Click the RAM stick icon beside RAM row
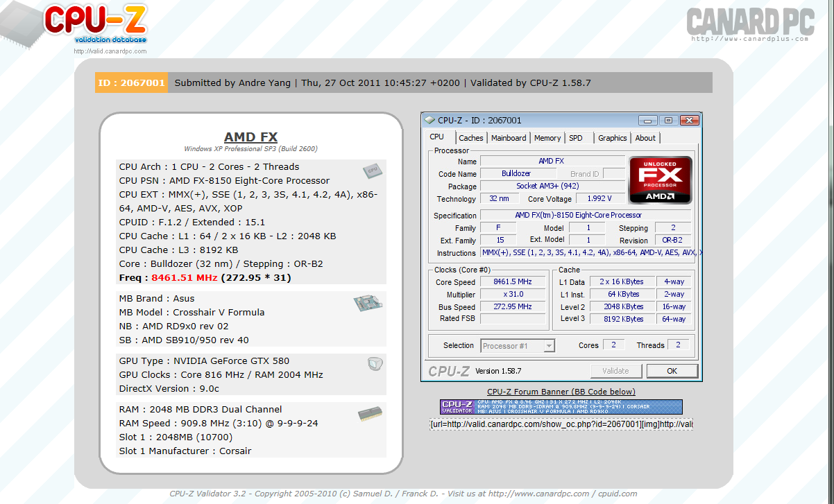Viewport: 834px width, 504px height. point(369,414)
